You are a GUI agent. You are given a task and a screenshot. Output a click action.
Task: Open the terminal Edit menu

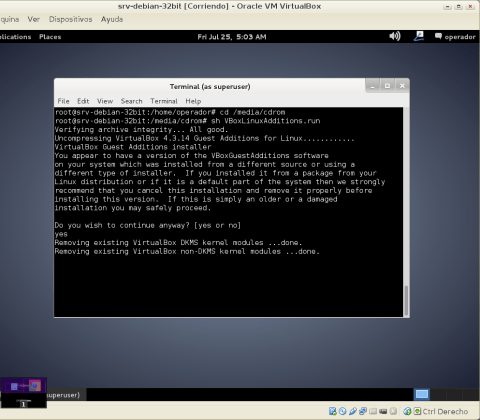83,101
